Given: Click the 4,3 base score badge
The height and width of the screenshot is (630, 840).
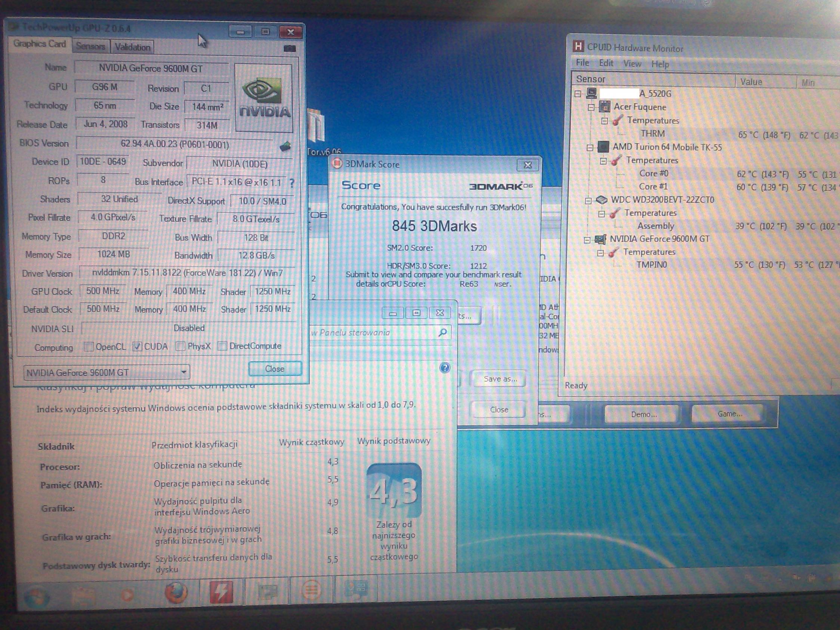Looking at the screenshot, I should point(393,490).
